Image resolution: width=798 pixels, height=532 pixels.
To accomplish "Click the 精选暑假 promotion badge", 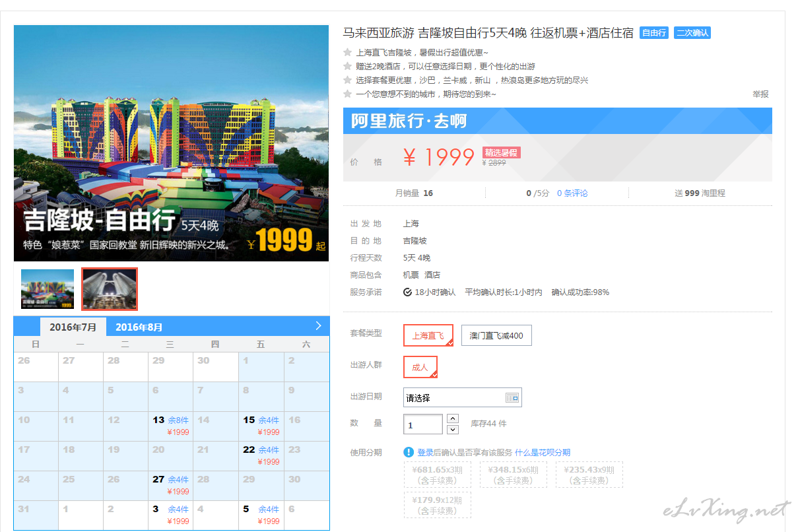I will coord(502,152).
